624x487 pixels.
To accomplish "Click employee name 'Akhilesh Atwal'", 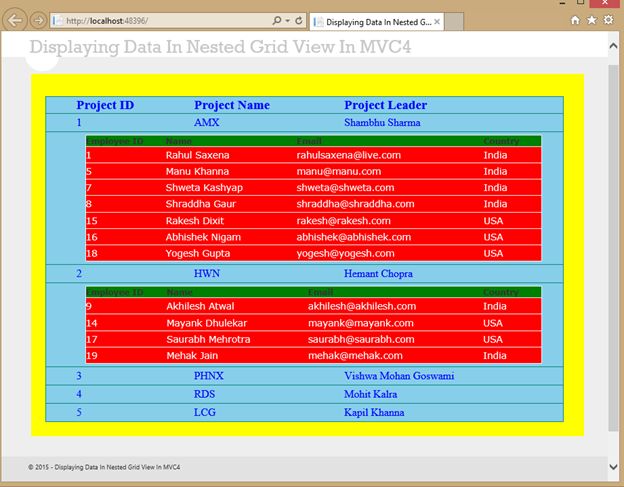I will pos(200,306).
